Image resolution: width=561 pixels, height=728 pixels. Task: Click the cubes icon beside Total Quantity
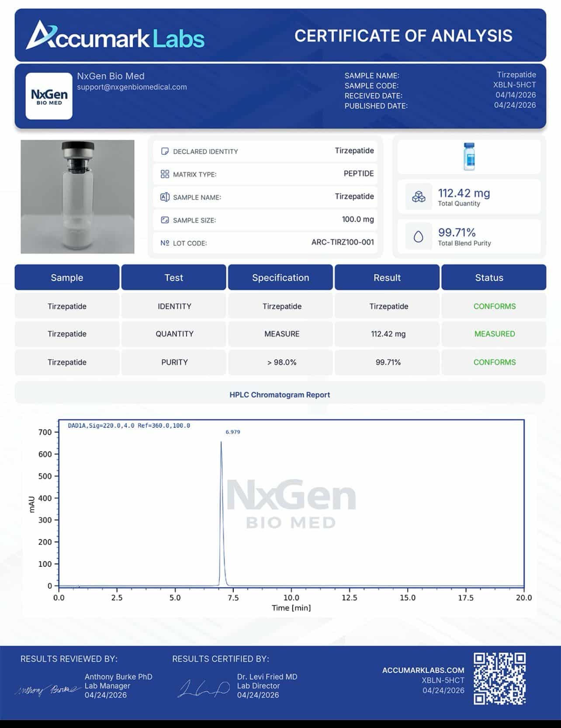click(419, 197)
